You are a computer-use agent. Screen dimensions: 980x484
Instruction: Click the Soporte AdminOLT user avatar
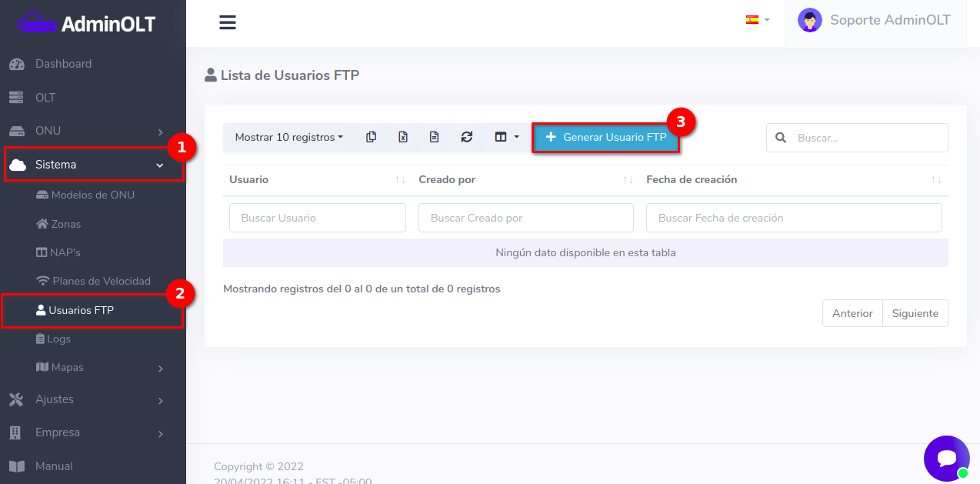click(809, 21)
